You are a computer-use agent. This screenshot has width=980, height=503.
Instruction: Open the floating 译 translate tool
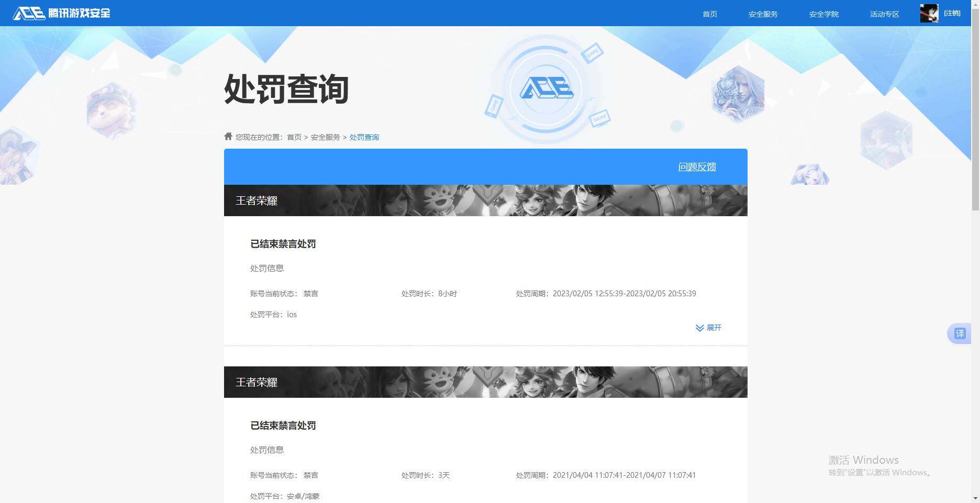pos(960,333)
